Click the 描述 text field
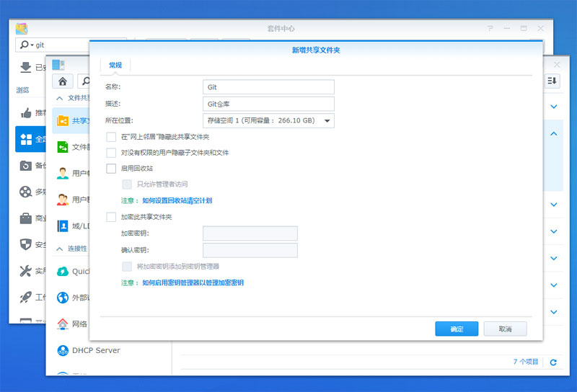 pyautogui.click(x=269, y=104)
